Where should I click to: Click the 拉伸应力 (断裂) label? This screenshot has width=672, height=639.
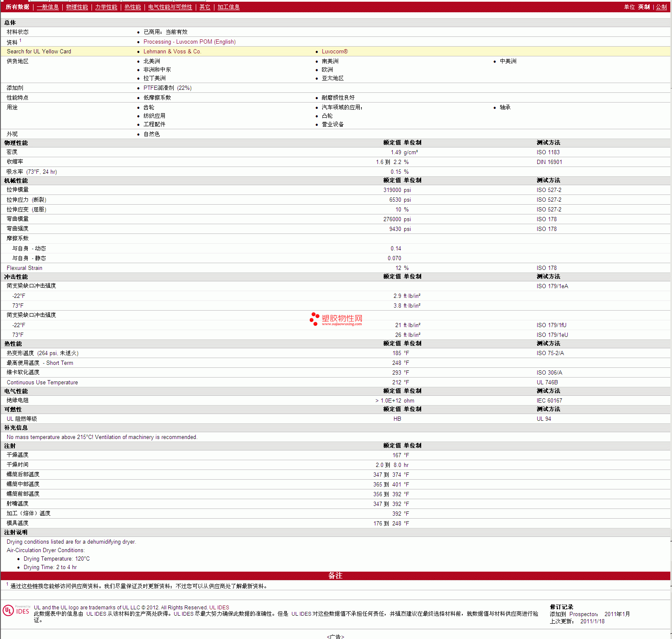point(26,200)
